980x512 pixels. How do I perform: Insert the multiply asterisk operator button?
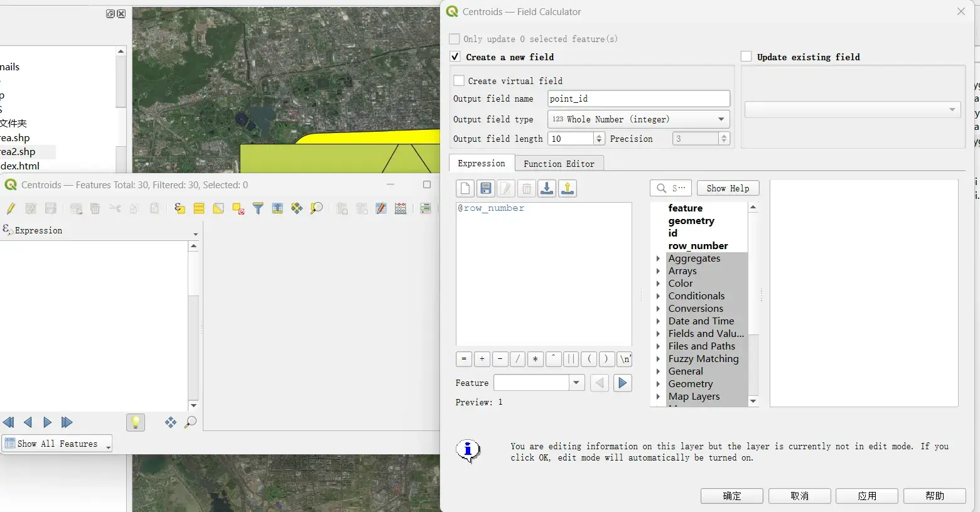click(x=535, y=359)
